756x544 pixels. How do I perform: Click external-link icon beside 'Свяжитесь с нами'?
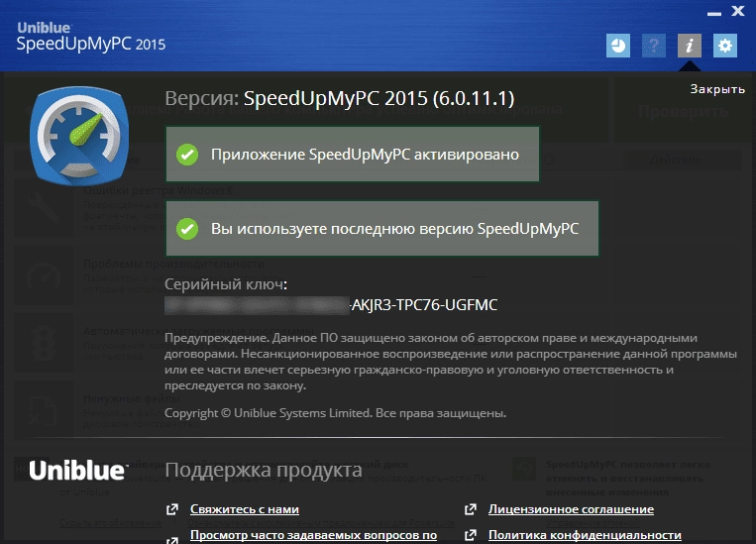pyautogui.click(x=172, y=509)
